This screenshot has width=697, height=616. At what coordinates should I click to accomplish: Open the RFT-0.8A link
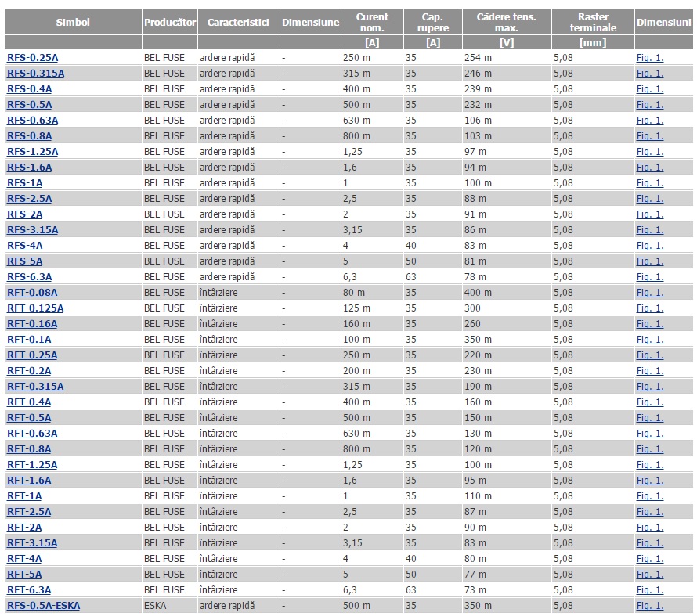coord(29,449)
